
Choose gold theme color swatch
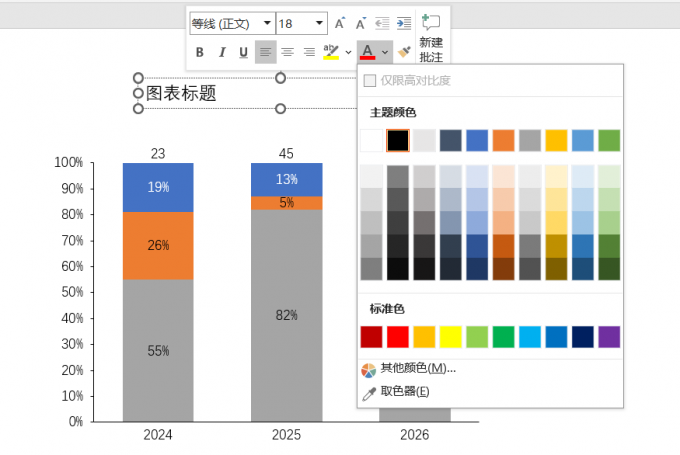click(556, 141)
